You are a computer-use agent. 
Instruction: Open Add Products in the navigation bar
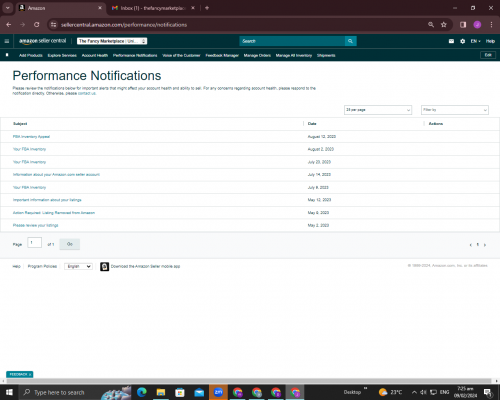(31, 55)
